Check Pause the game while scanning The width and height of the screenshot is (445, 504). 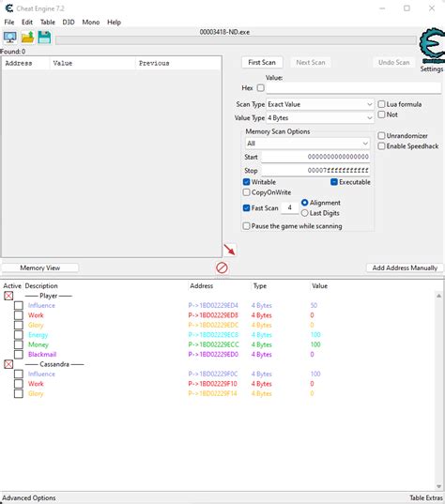(247, 226)
